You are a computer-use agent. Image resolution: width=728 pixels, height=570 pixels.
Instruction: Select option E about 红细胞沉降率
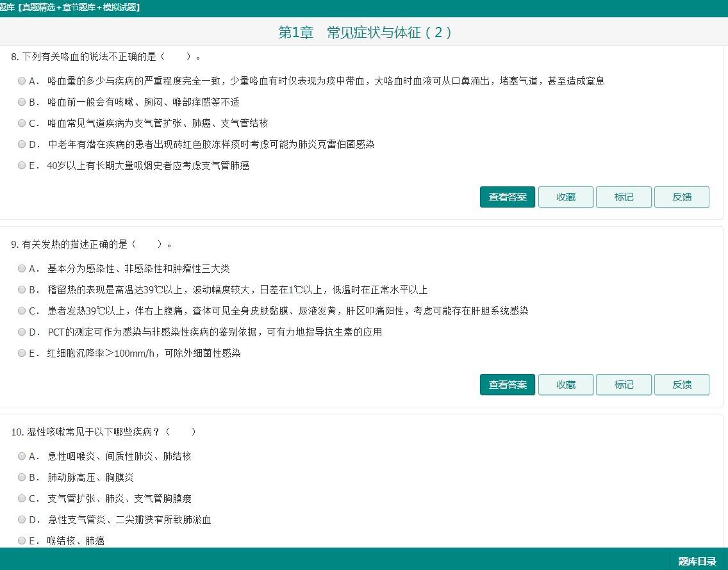22,354
